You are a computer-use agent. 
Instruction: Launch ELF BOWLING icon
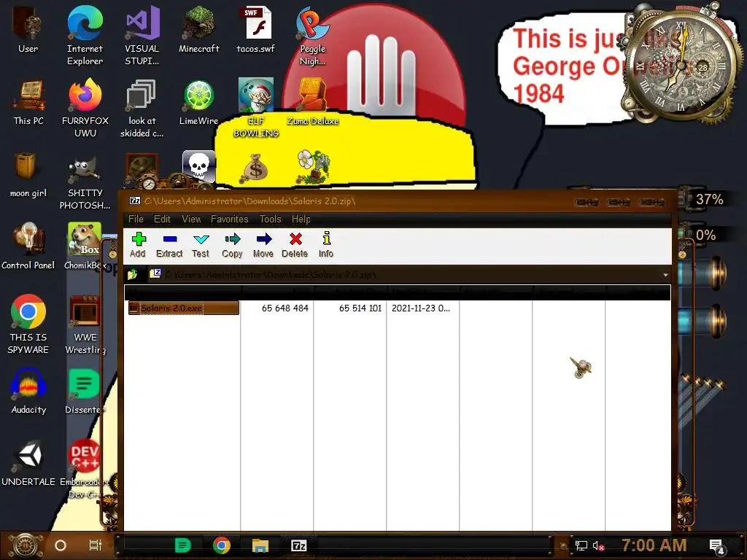coord(256,108)
